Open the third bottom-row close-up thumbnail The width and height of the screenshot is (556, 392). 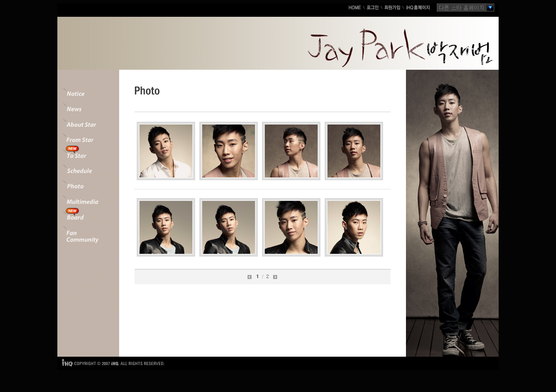point(291,227)
